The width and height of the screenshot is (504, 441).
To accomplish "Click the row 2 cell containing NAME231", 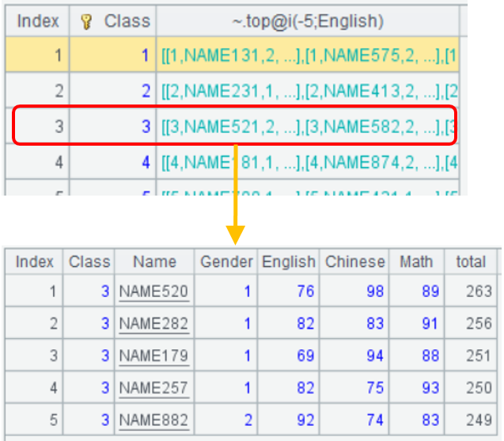I will (309, 91).
